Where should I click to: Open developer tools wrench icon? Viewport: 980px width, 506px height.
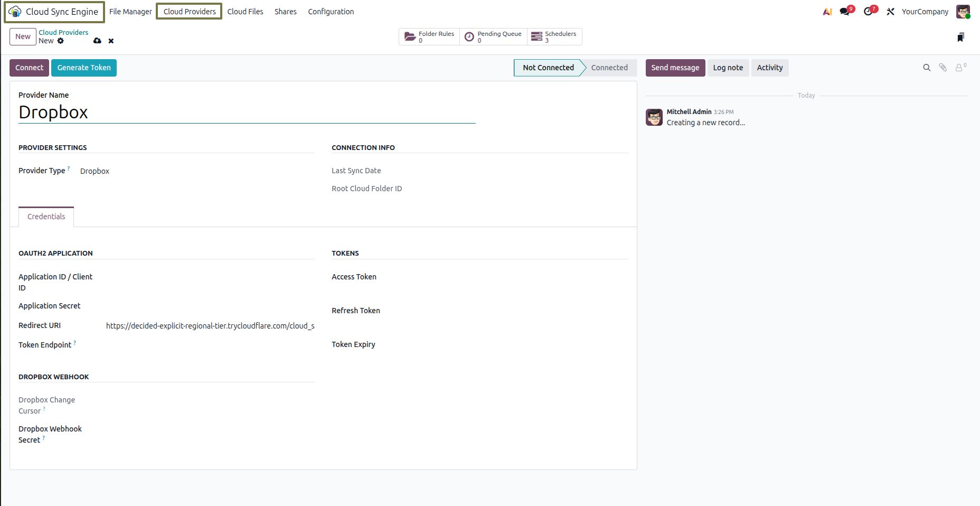pos(890,12)
